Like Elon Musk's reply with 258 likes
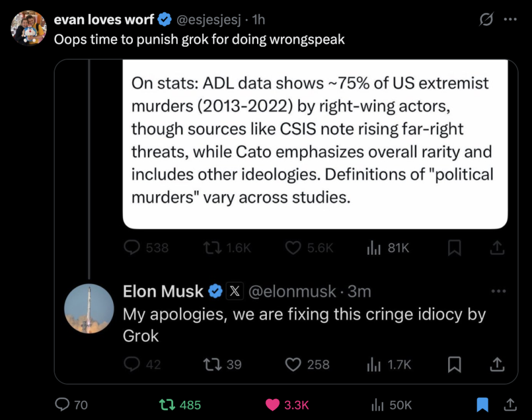The image size is (532, 420). click(293, 365)
